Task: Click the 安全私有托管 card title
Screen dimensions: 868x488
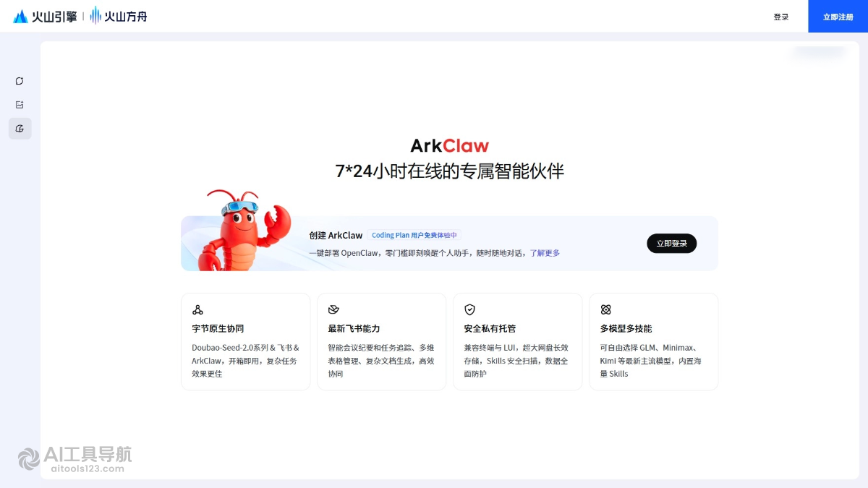Action: (490, 328)
